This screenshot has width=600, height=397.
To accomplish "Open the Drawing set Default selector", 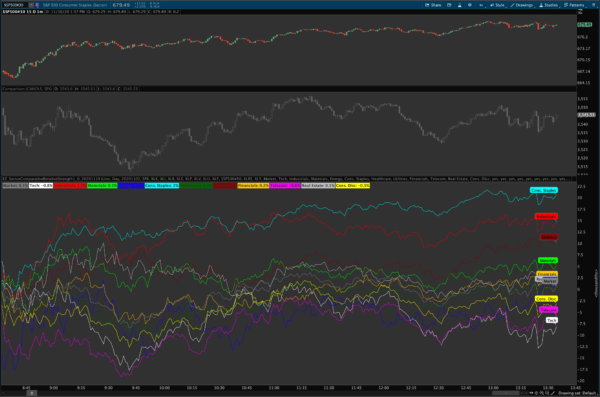I will coord(578,393).
